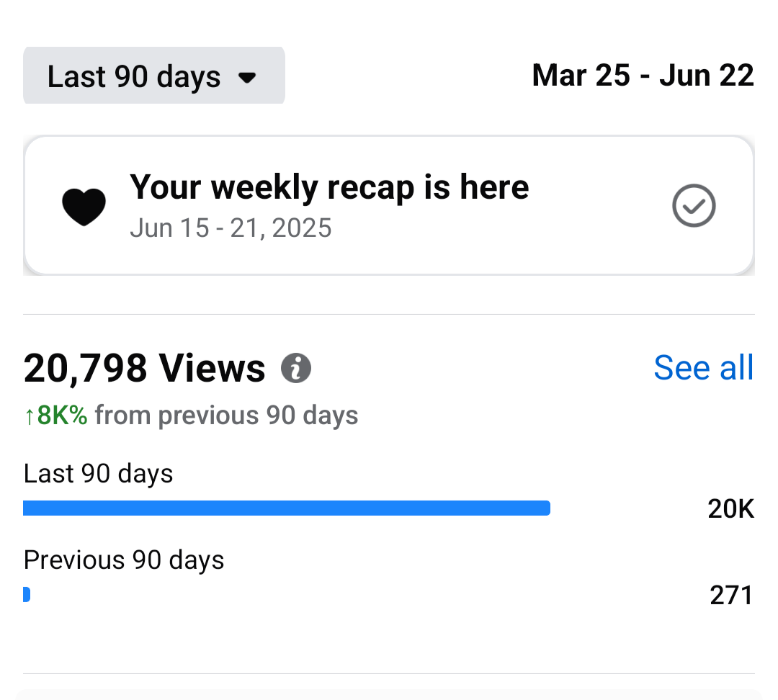The width and height of the screenshot is (778, 700).
Task: Click "from previous 90 days" comparison text
Action: [x=226, y=416]
